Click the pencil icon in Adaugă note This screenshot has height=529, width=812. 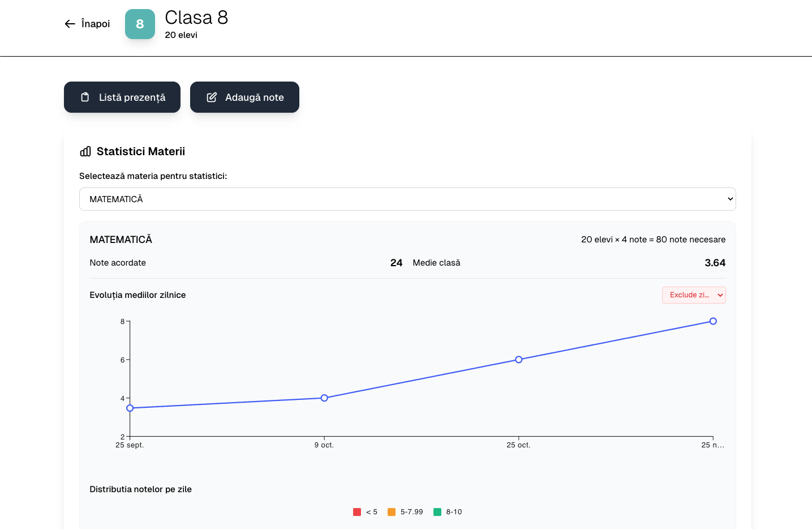(x=212, y=97)
